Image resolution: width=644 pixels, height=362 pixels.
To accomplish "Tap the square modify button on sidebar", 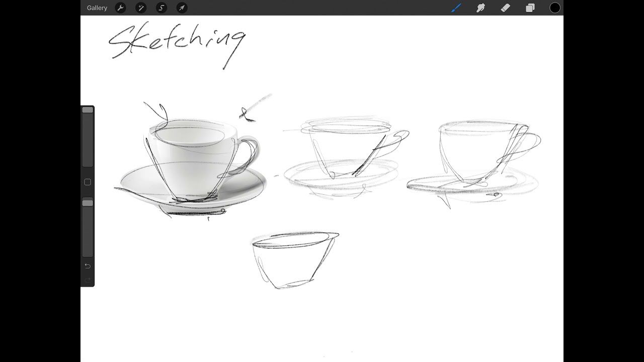I will 88,182.
